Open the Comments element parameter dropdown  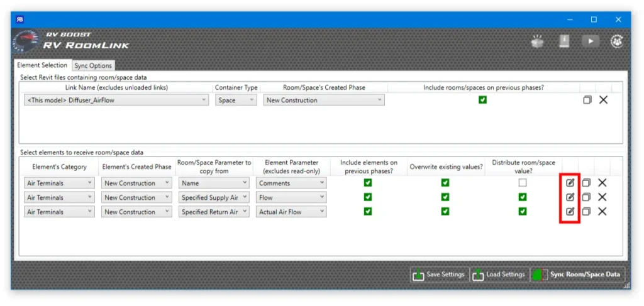(x=291, y=183)
